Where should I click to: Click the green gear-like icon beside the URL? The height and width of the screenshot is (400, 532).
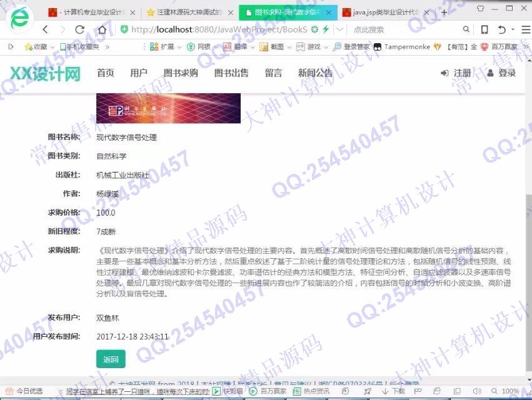tap(315, 29)
